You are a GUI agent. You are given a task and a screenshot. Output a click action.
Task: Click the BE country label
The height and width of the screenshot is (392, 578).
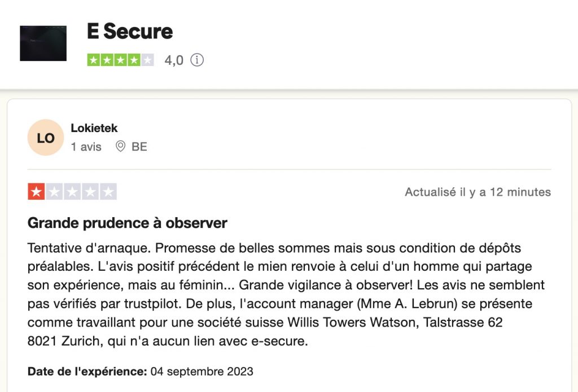pyautogui.click(x=139, y=147)
